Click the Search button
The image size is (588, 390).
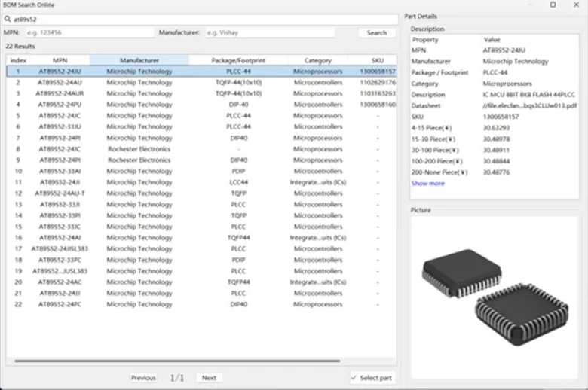(376, 33)
